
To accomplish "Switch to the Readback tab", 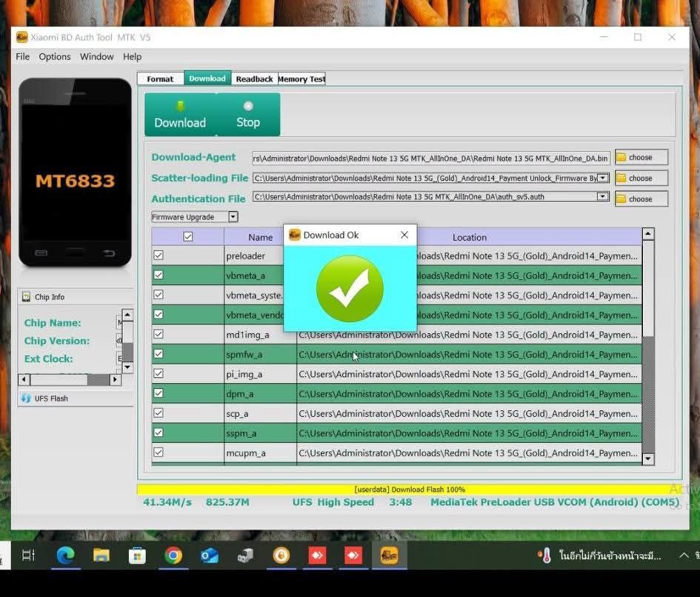I will pos(255,79).
